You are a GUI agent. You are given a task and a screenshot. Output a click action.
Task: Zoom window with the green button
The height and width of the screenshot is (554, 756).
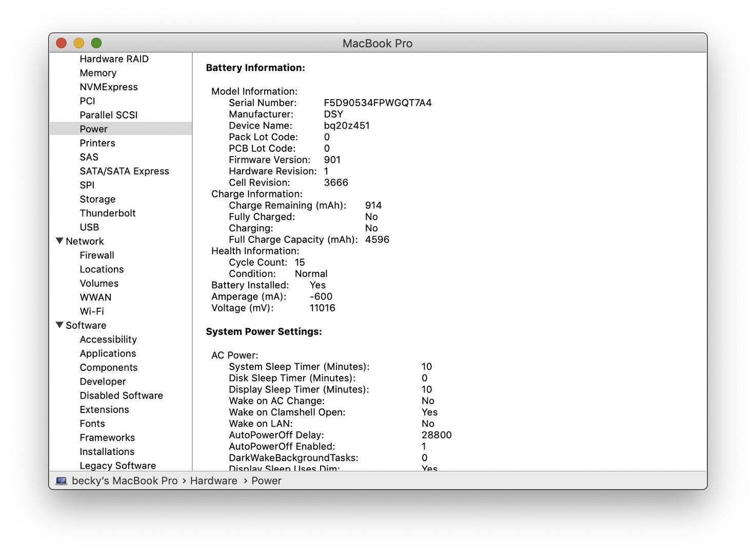pos(96,43)
